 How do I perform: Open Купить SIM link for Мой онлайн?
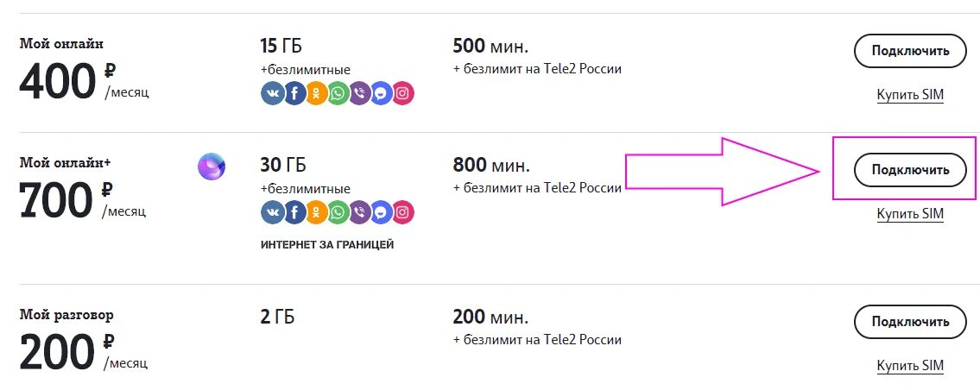[x=910, y=95]
